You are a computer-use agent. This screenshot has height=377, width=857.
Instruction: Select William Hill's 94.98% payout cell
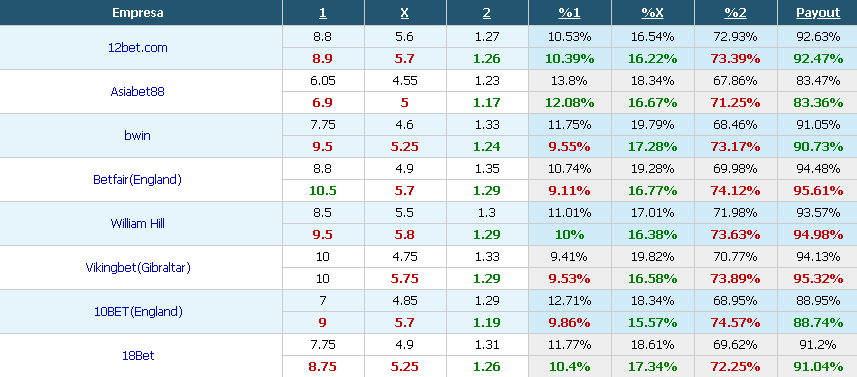coord(818,235)
